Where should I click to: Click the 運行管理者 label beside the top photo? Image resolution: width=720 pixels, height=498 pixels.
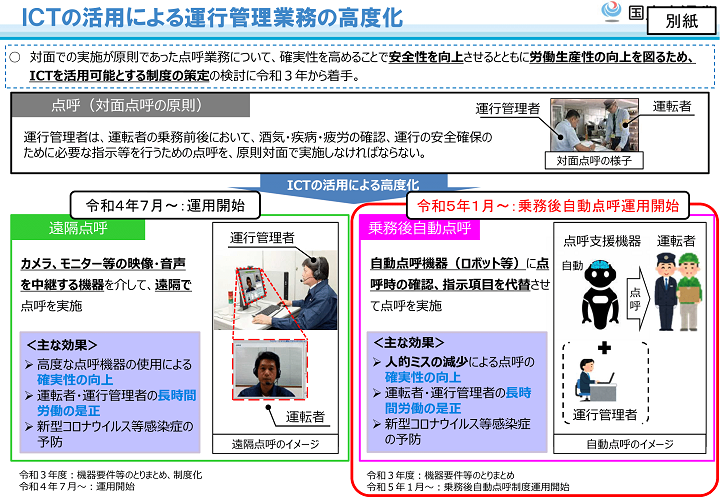click(508, 108)
